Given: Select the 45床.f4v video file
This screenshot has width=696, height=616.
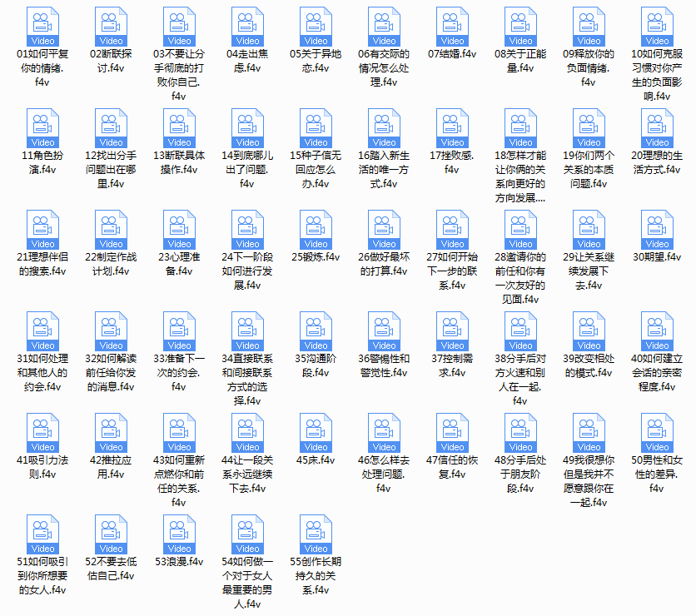Looking at the screenshot, I should coord(316,433).
